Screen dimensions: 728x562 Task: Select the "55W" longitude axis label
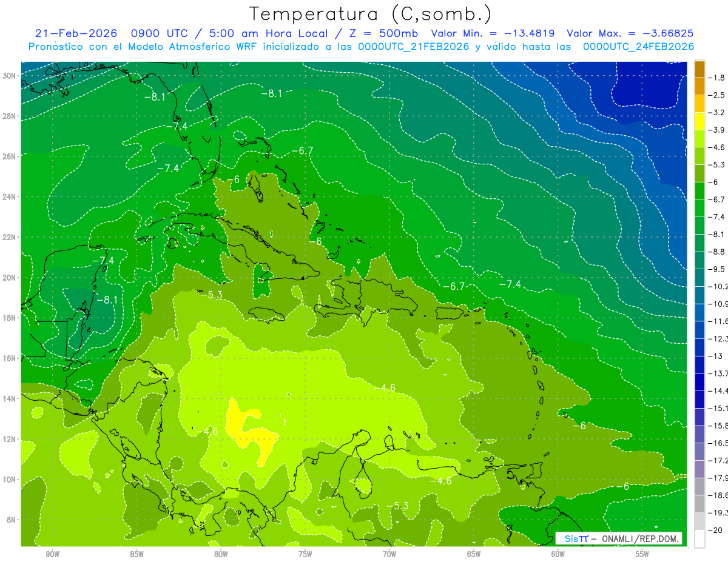click(x=642, y=554)
